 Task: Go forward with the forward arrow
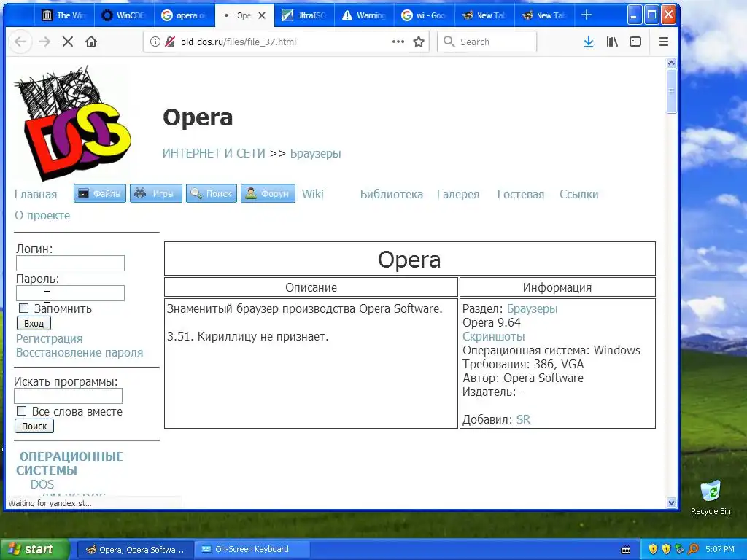coord(44,42)
